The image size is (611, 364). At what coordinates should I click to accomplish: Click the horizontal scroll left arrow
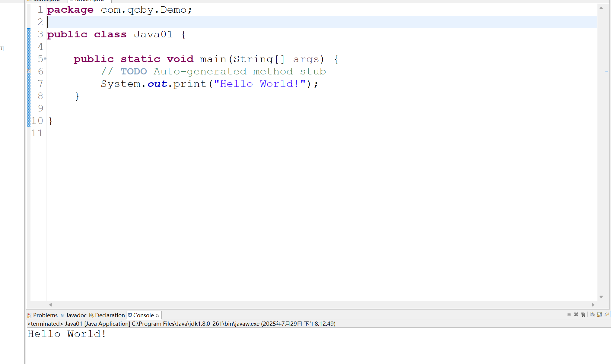click(50, 305)
